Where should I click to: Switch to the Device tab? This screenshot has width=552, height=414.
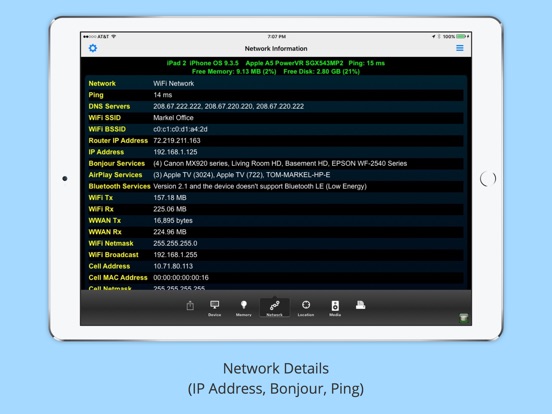(x=214, y=308)
